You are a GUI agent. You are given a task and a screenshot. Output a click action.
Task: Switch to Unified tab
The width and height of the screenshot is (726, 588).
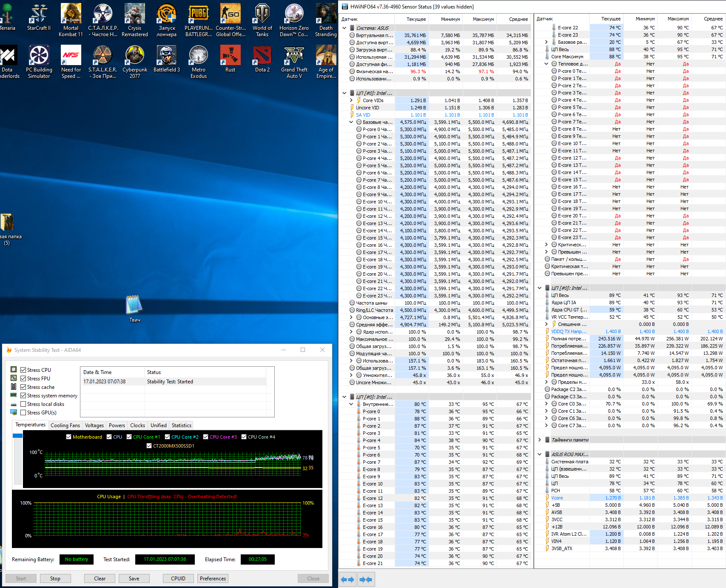[159, 425]
